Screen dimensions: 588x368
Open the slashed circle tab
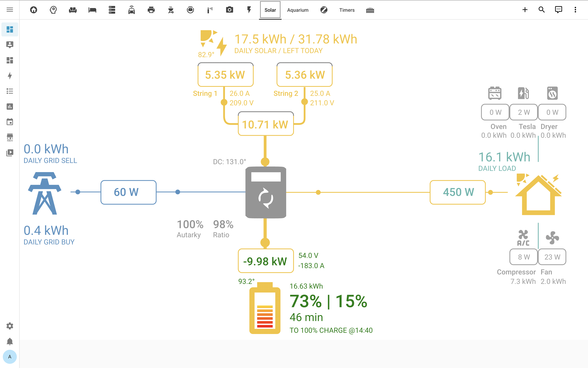(324, 10)
